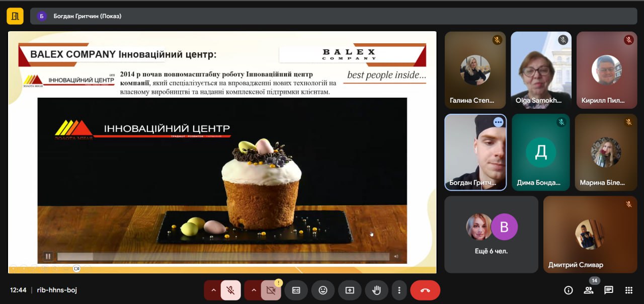Click the meeting code rib-hhns-boj
Image resolution: width=644 pixels, height=304 pixels.
click(x=57, y=290)
